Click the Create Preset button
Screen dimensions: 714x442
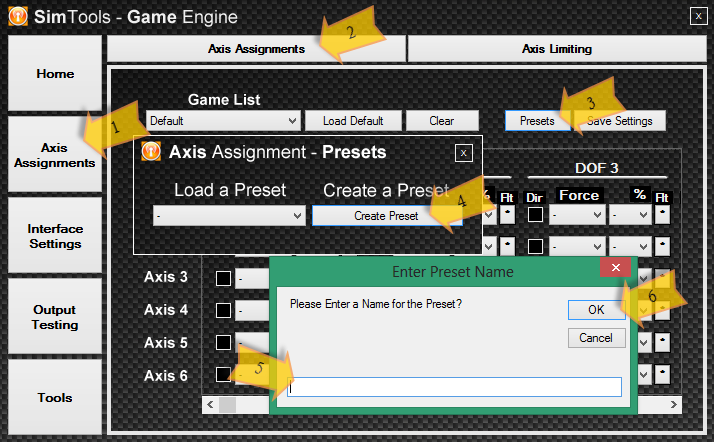(x=387, y=215)
